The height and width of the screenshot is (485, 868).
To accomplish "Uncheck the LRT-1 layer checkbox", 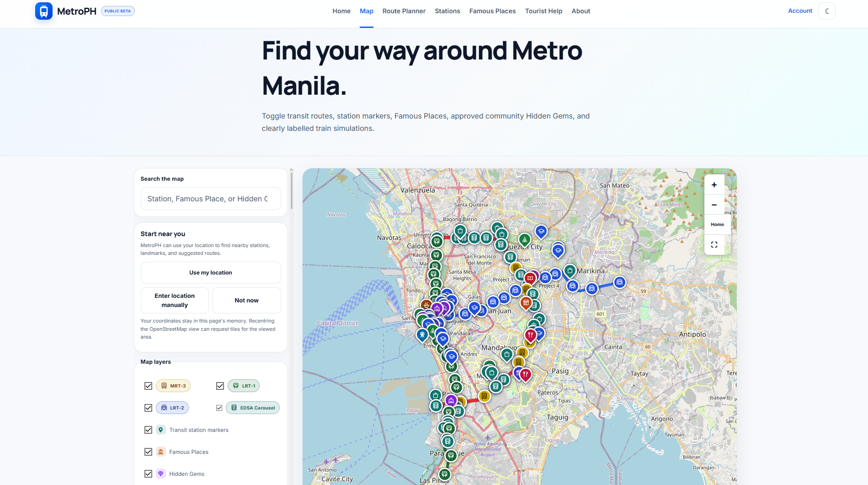I will [x=220, y=386].
